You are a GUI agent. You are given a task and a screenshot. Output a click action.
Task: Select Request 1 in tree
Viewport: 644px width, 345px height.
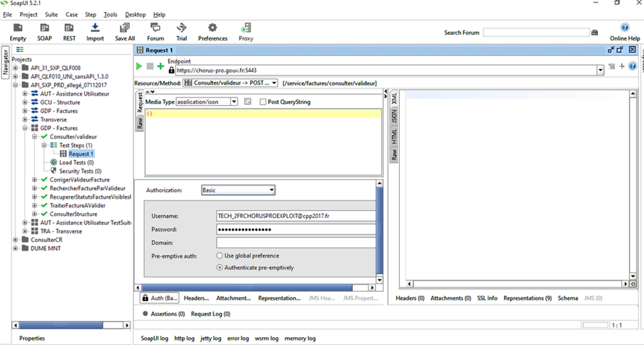(81, 154)
